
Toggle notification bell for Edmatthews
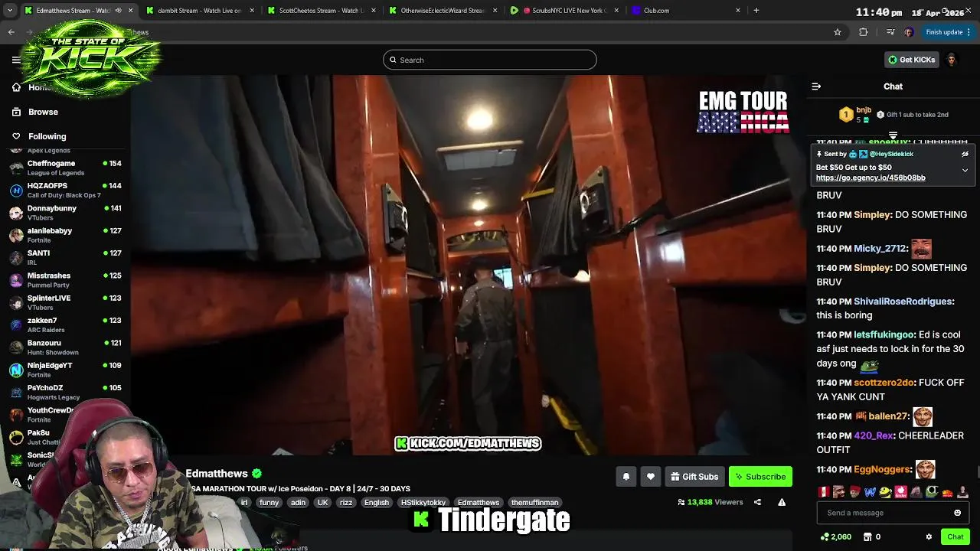click(x=626, y=477)
